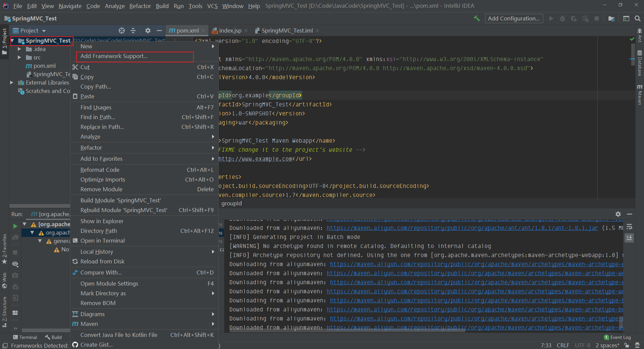Viewport: 644px width, 349px height.
Task: Open the Run panel settings gear
Action: point(618,214)
